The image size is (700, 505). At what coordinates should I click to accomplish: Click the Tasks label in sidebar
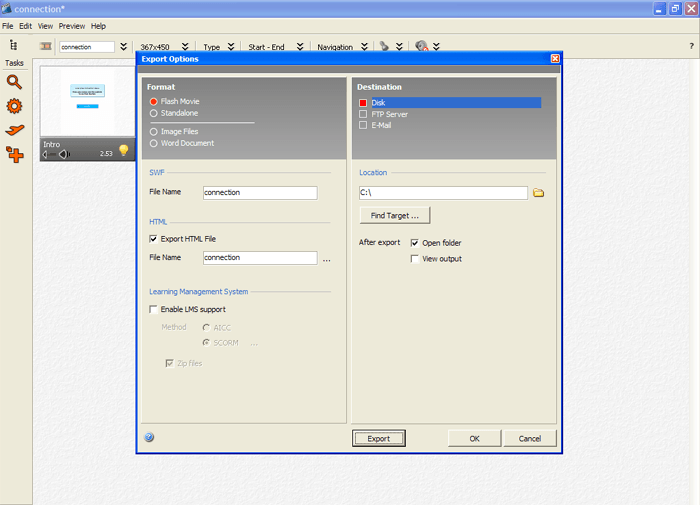(x=14, y=63)
